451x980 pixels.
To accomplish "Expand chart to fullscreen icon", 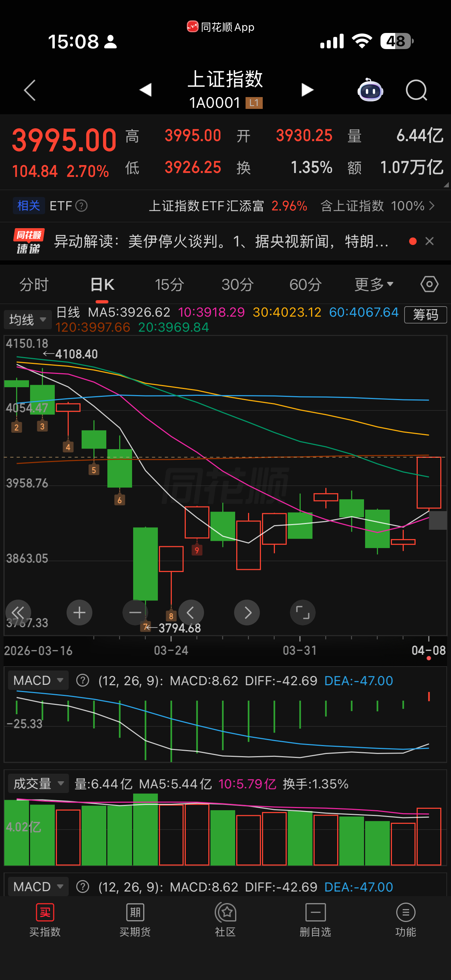I will click(x=303, y=612).
